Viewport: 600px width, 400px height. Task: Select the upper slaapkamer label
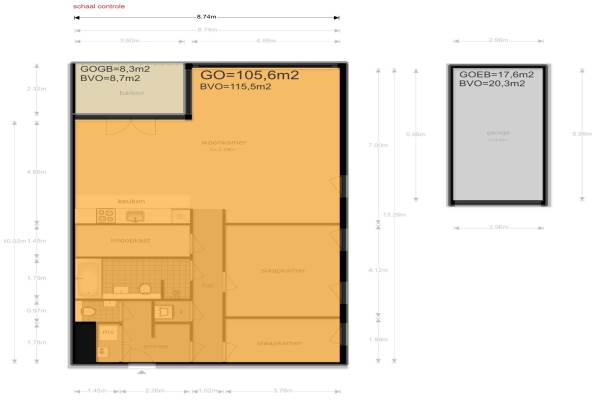(x=275, y=270)
